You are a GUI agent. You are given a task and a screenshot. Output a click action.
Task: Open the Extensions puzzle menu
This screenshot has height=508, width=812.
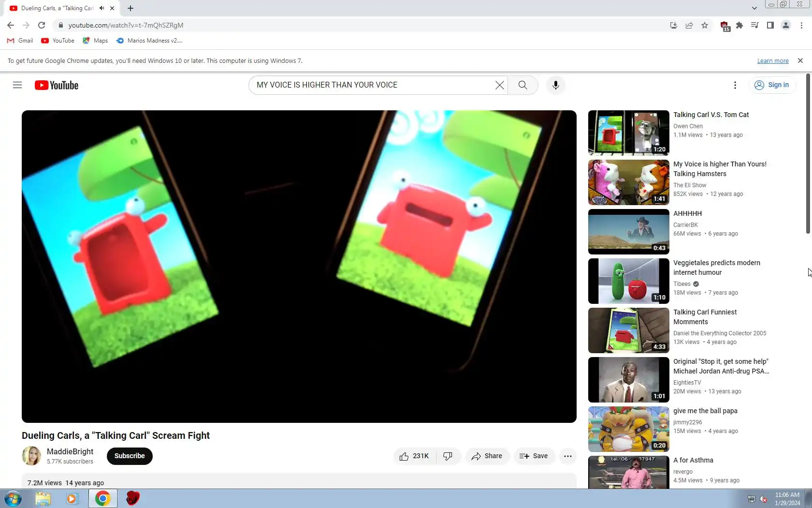(739, 25)
